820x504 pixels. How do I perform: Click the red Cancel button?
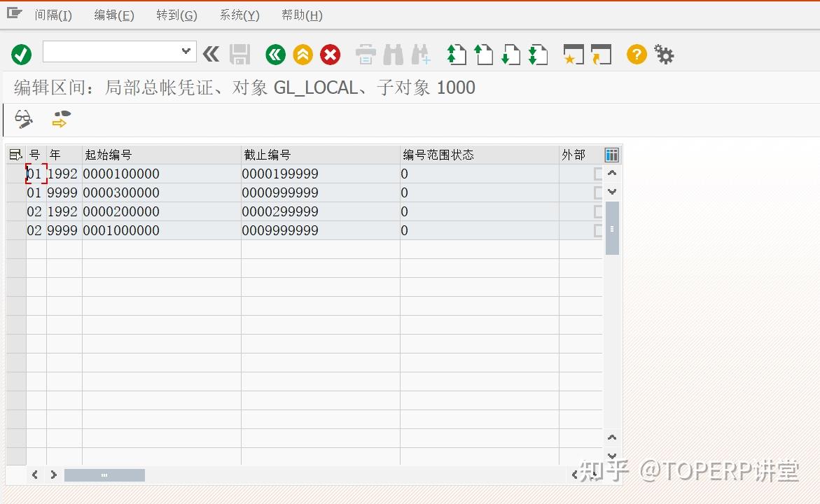[330, 55]
